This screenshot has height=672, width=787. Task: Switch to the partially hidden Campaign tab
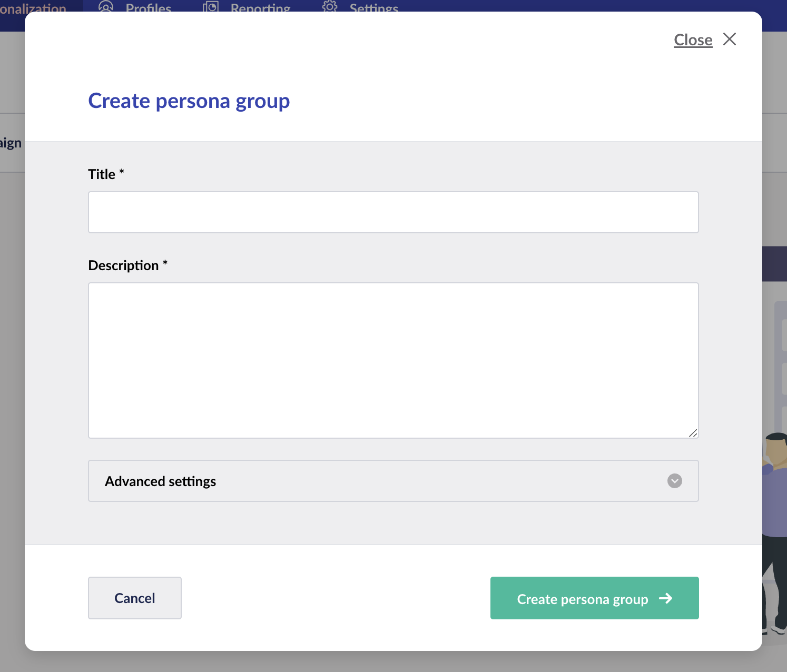coord(11,143)
